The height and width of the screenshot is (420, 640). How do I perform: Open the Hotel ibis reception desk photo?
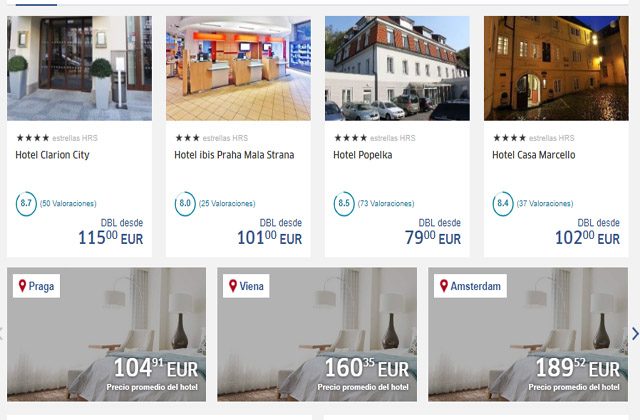(238, 68)
